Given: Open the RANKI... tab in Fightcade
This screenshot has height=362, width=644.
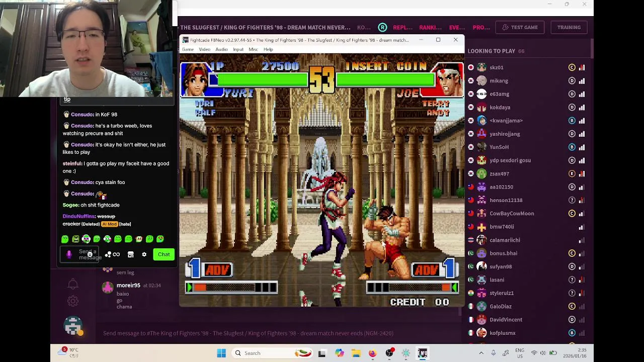Looking at the screenshot, I should pyautogui.click(x=430, y=27).
